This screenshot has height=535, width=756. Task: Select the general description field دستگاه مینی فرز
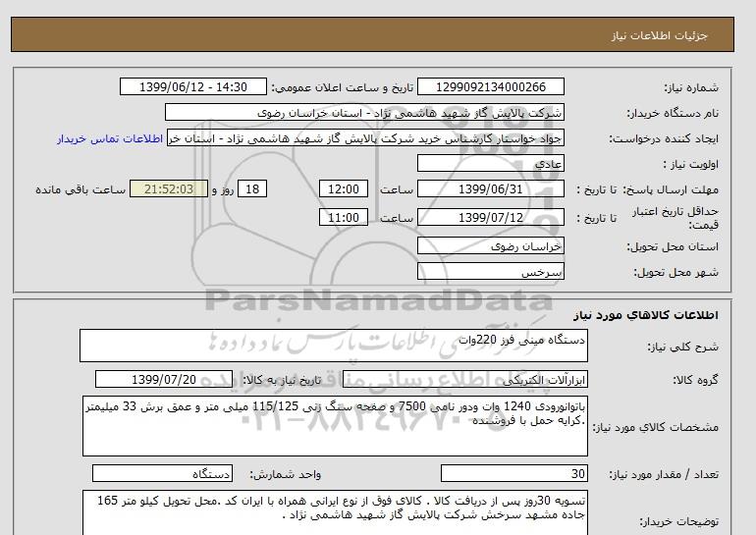pyautogui.click(x=334, y=346)
